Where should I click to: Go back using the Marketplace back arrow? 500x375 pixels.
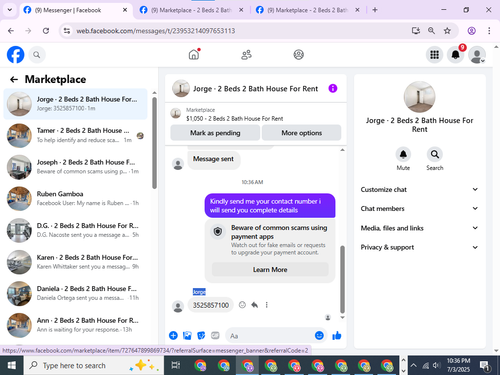tap(14, 79)
